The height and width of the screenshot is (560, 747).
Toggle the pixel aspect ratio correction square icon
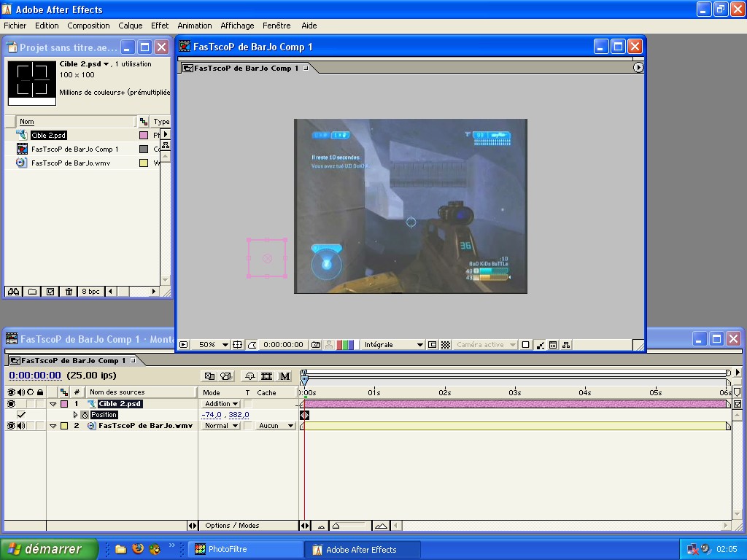525,345
